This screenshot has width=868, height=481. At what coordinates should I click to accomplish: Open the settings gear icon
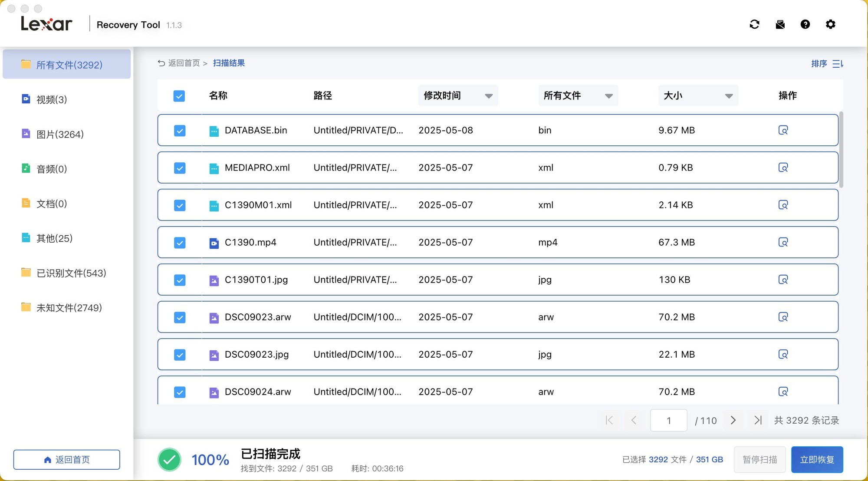pyautogui.click(x=830, y=24)
